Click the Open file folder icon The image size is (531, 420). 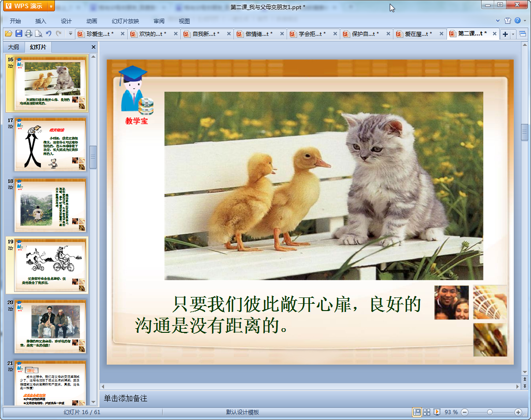pyautogui.click(x=9, y=34)
